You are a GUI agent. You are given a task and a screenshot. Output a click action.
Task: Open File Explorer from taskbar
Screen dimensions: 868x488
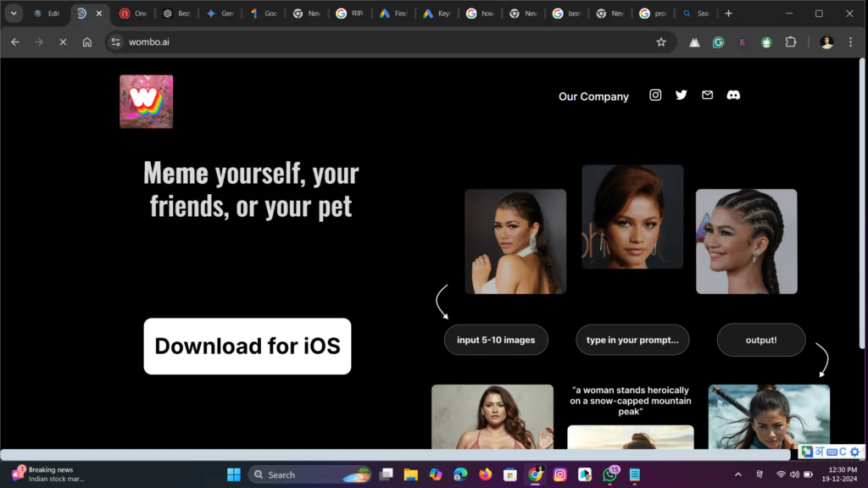[411, 474]
